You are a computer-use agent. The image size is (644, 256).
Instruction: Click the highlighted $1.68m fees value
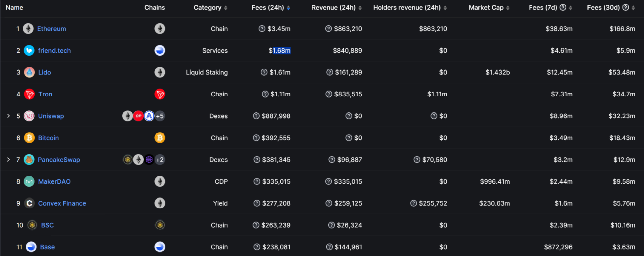(279, 51)
